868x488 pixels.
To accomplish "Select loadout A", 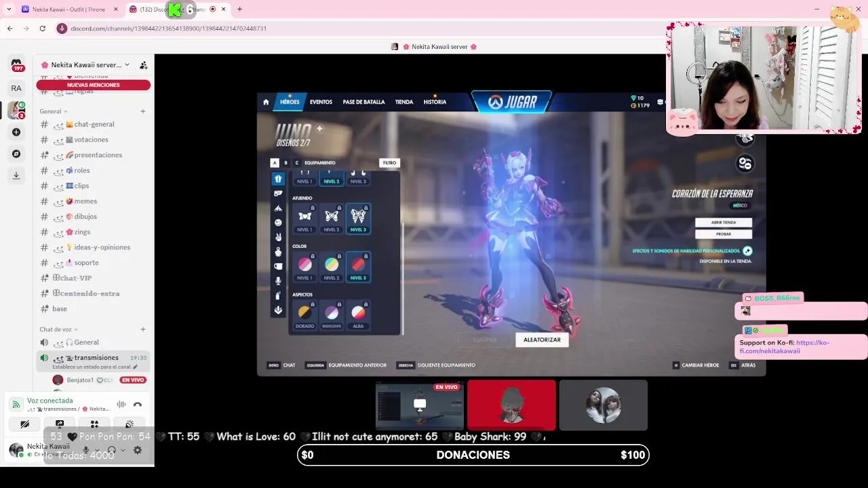I will (x=274, y=163).
